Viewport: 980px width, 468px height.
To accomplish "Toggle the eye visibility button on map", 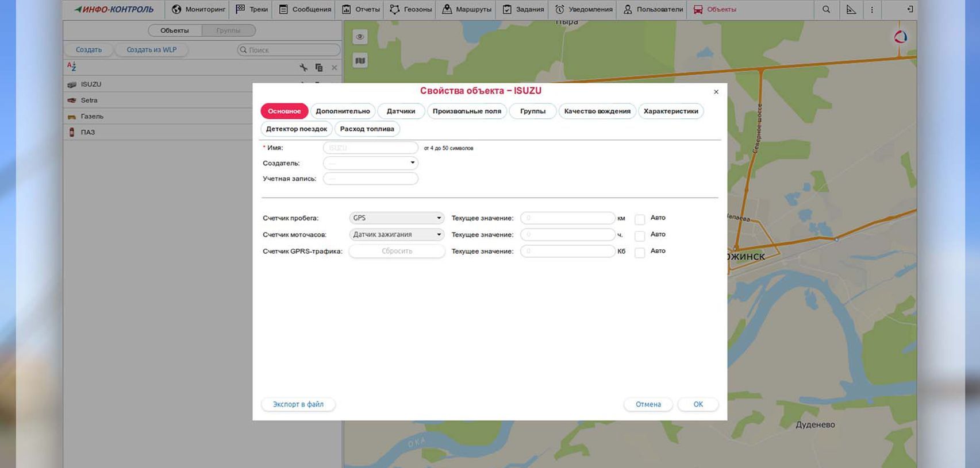I will point(360,37).
